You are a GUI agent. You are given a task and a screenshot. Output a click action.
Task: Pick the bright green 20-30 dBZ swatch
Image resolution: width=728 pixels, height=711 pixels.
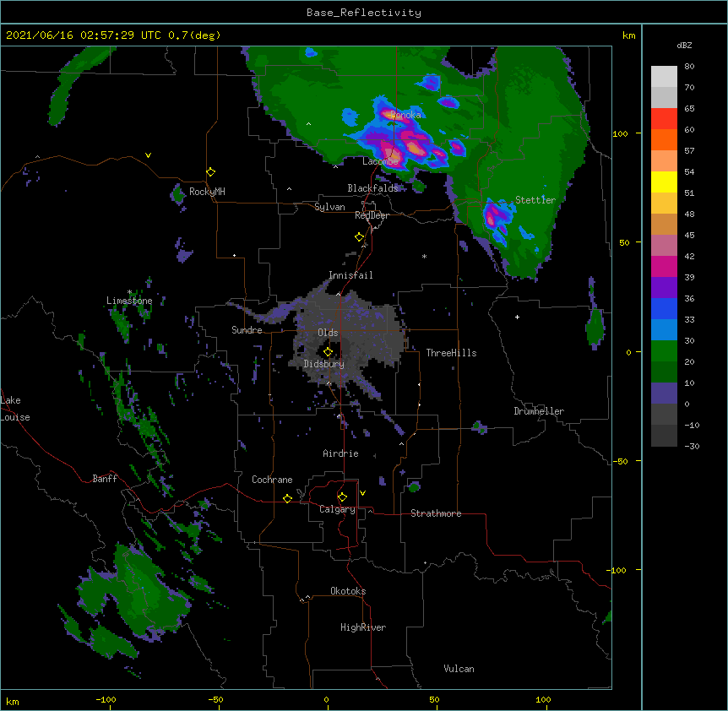pos(664,351)
